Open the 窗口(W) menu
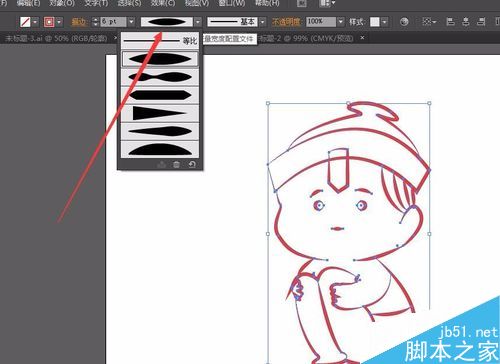Viewport: 500px width, 364px height. click(x=232, y=3)
